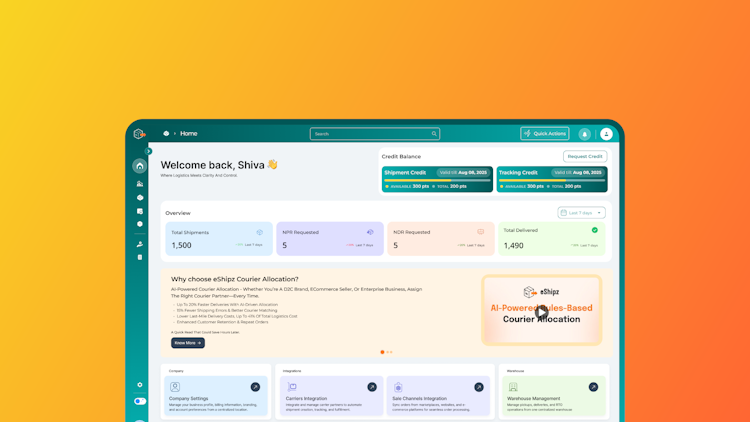Viewport: 750px width, 422px height.
Task: Click the Total Shipments card icon
Action: [x=260, y=233]
